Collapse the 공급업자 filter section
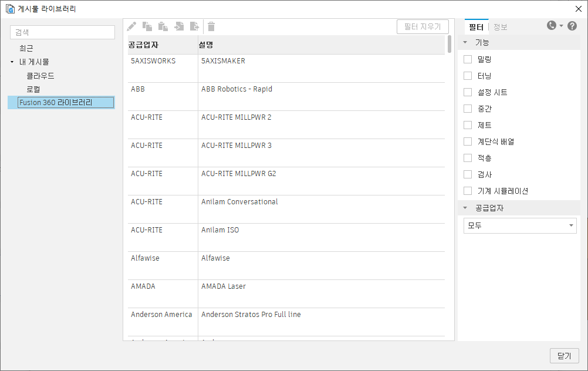Image resolution: width=588 pixels, height=371 pixels. [465, 208]
